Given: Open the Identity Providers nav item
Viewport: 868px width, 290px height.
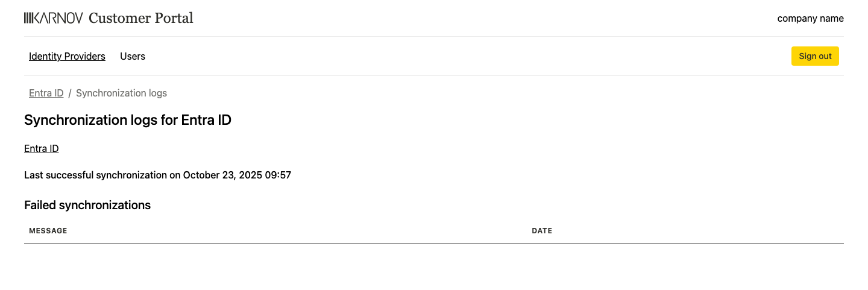Looking at the screenshot, I should point(67,56).
